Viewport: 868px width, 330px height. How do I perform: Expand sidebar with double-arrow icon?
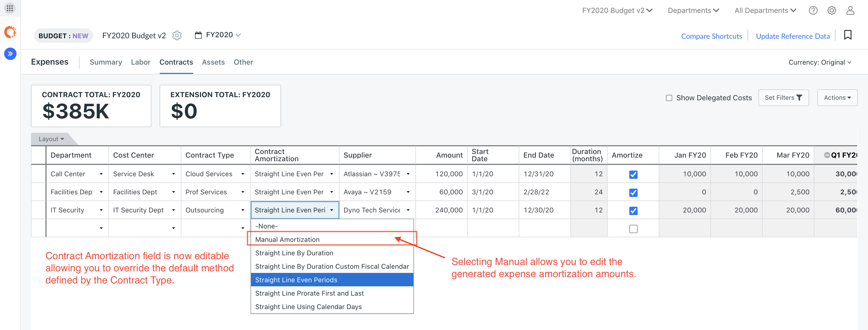[x=10, y=53]
